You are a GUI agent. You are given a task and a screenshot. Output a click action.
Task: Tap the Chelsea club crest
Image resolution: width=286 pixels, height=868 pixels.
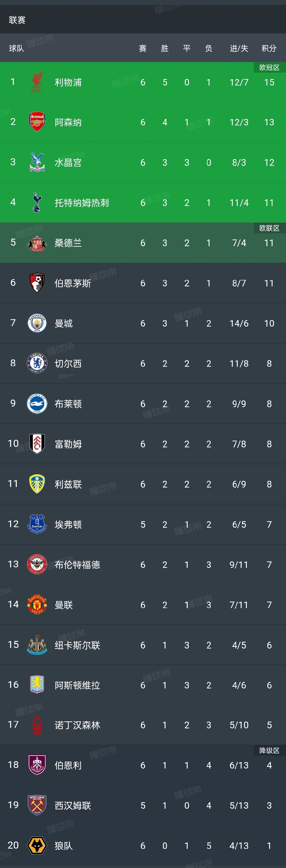click(37, 363)
